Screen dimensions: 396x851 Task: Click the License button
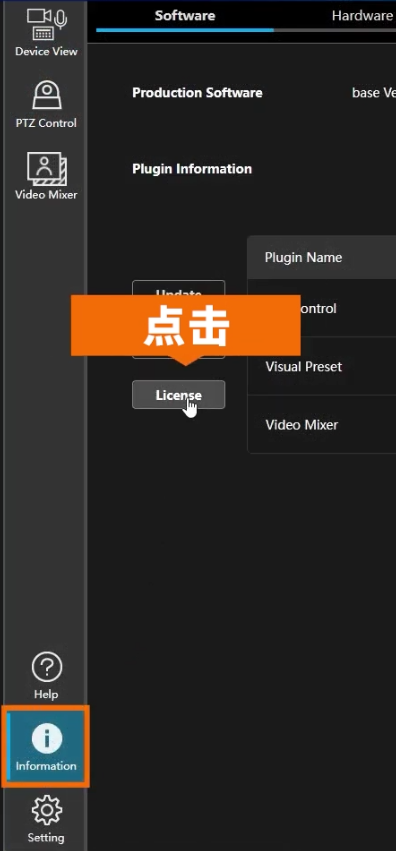tap(178, 395)
